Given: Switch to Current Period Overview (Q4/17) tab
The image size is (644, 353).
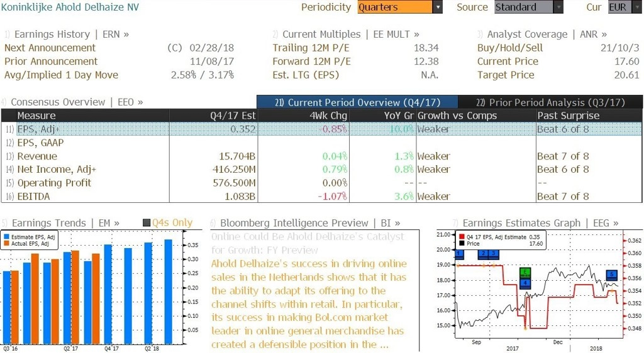Looking at the screenshot, I should 357,102.
